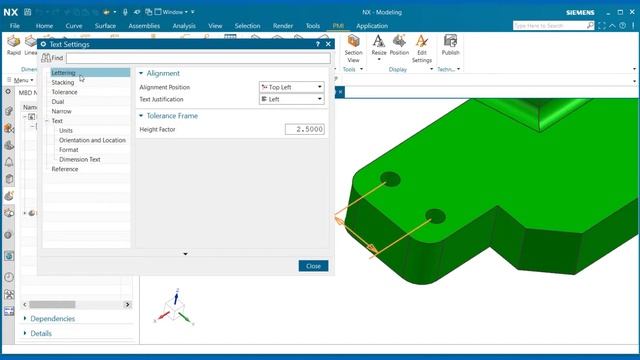Open the Resize dropdown arrow
Screen dimensions: 640x360
pos(379,60)
